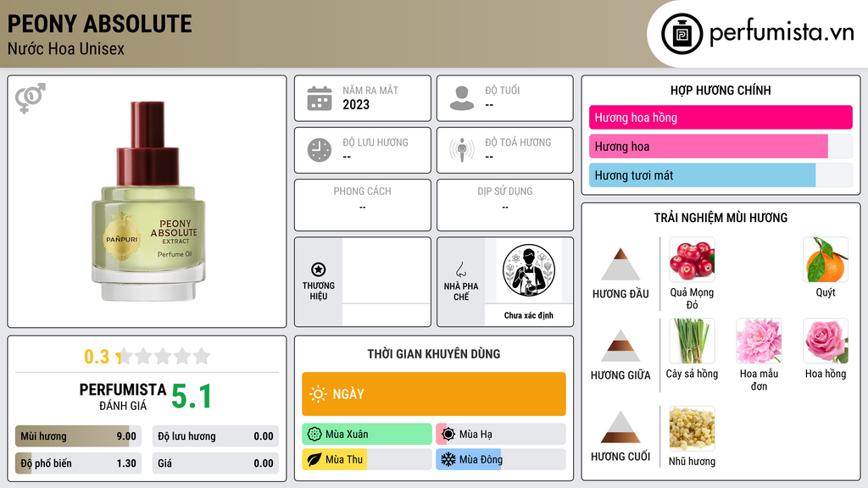This screenshot has height=488, width=868.
Task: Click the Hương giữa pyramid icon
Action: 620,346
